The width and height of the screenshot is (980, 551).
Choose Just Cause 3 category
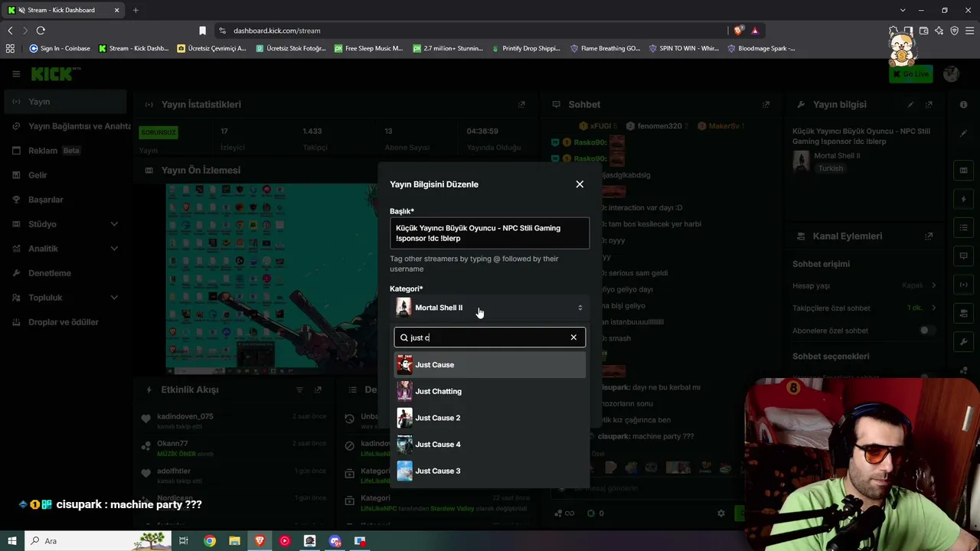[x=490, y=471]
